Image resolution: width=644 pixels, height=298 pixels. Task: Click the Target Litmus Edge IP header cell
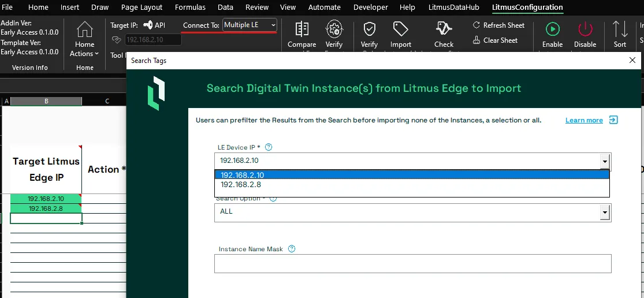(46, 169)
